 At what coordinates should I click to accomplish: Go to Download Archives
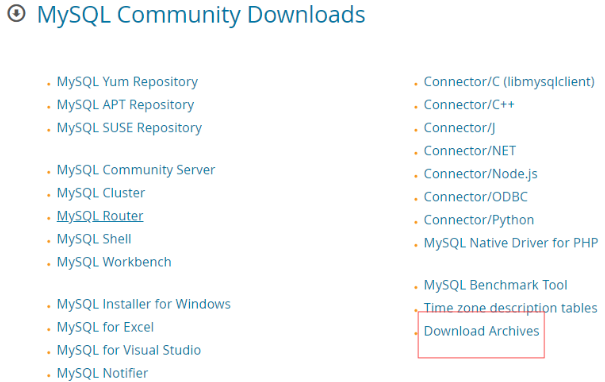[x=481, y=331]
